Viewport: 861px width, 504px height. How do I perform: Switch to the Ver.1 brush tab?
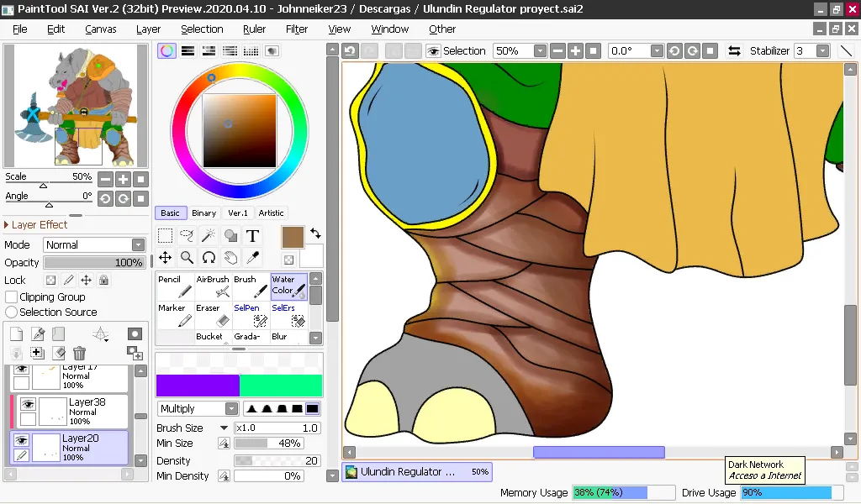(238, 213)
